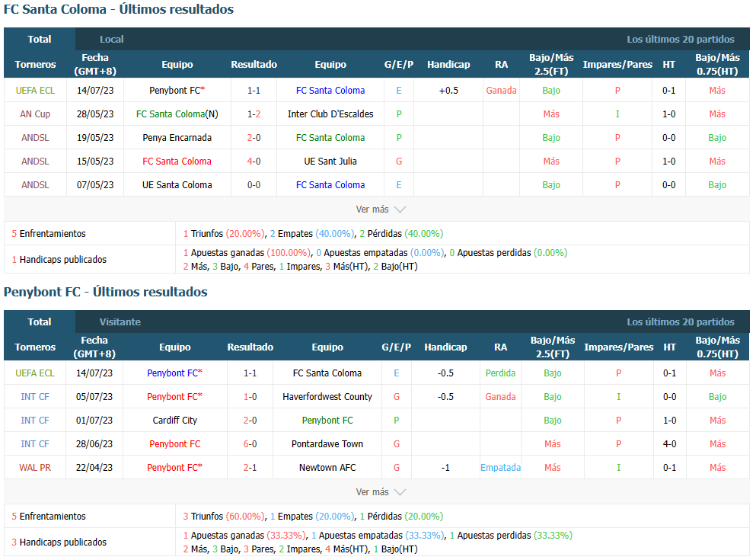Click Penybont FC away team in Cardiff City row
Screen dimensions: 756x560
coord(327,420)
